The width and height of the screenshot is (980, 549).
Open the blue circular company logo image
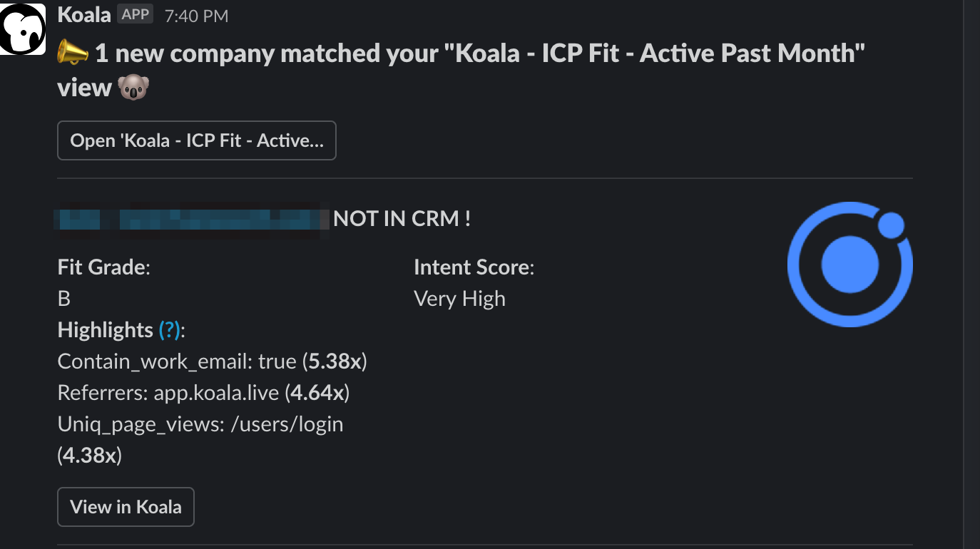click(x=849, y=265)
